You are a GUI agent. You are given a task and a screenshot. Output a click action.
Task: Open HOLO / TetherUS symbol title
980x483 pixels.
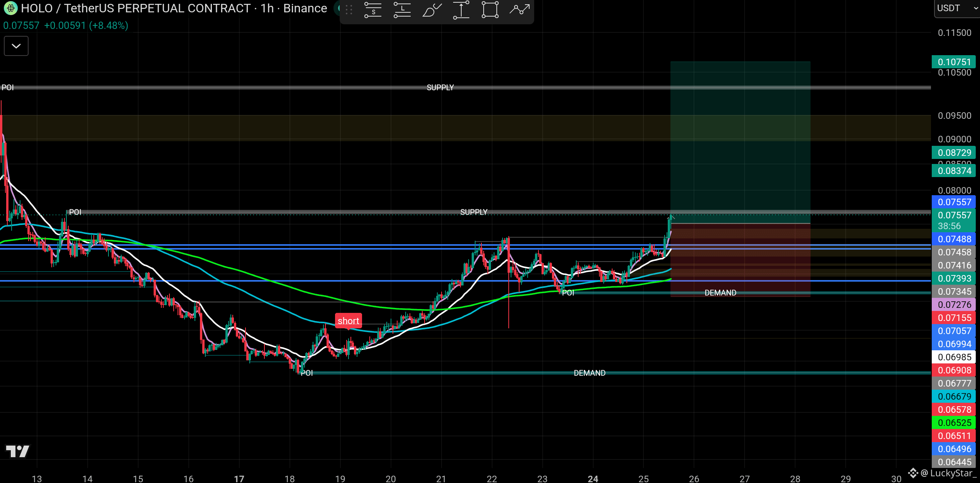pos(135,8)
